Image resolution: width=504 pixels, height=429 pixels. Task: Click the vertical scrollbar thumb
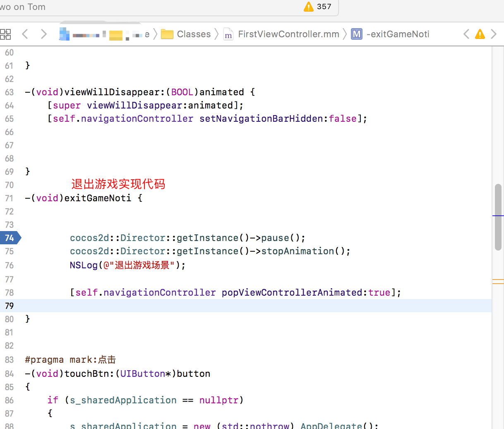tap(498, 217)
